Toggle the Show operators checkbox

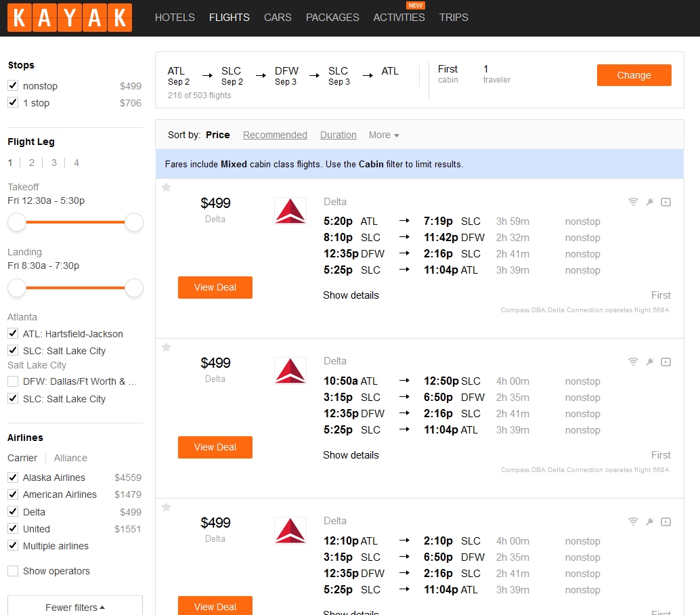[x=13, y=571]
